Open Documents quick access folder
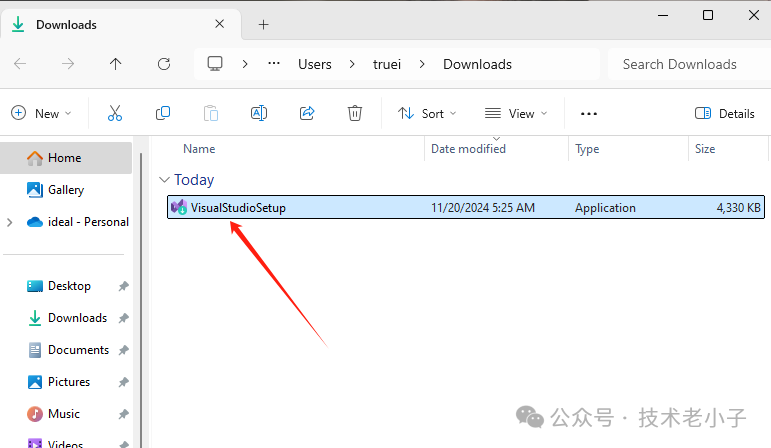 pyautogui.click(x=78, y=350)
